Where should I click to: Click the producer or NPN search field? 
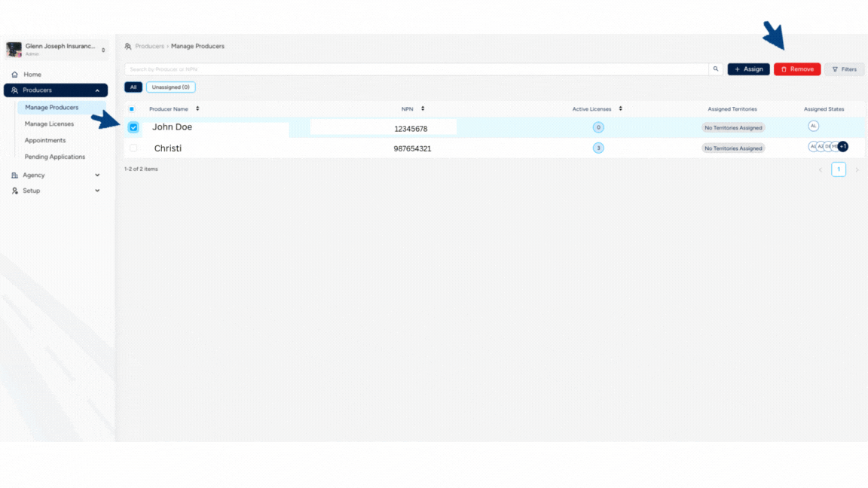(x=416, y=69)
